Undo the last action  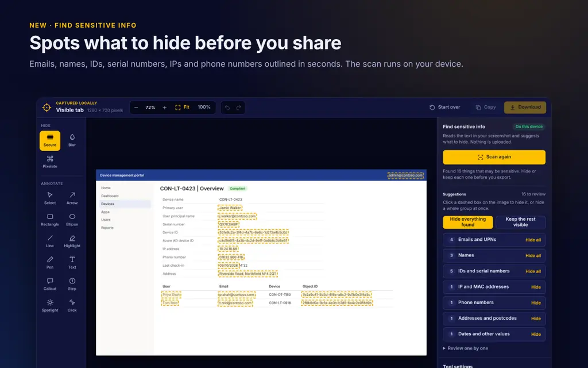[x=227, y=108]
